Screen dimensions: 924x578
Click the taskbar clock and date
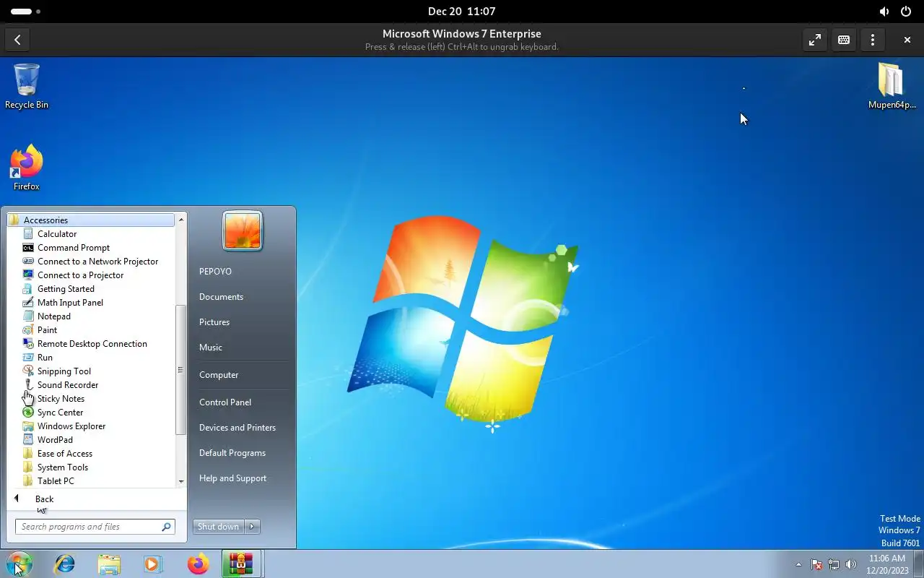pos(887,564)
